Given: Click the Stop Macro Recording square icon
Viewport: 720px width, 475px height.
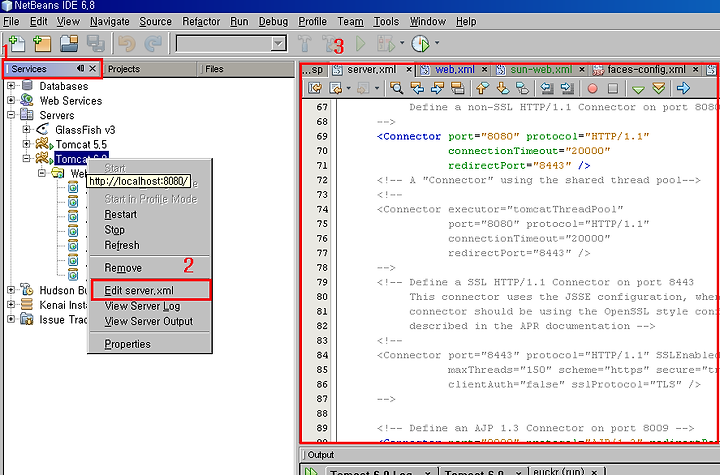Looking at the screenshot, I should tap(613, 88).
